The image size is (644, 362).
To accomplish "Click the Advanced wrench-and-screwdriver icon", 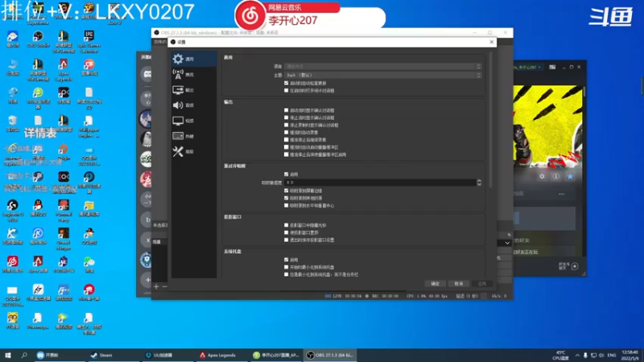I will coord(178,151).
